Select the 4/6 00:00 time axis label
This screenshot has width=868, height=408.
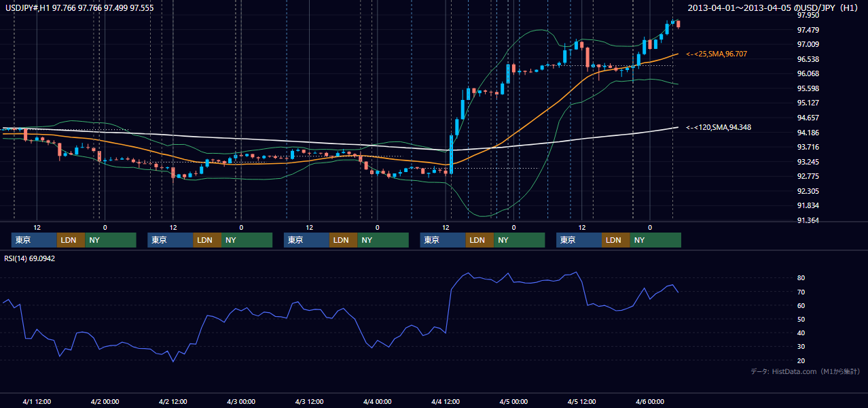(x=649, y=401)
